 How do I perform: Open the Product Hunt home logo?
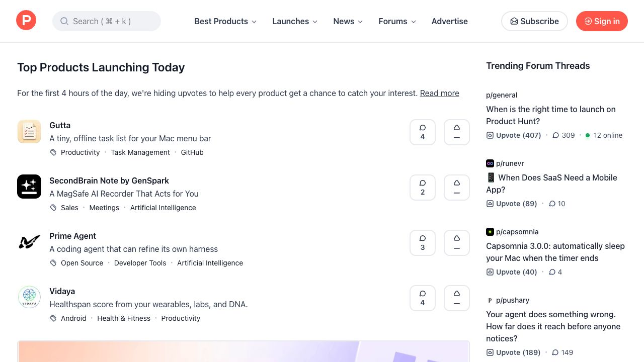pyautogui.click(x=26, y=21)
